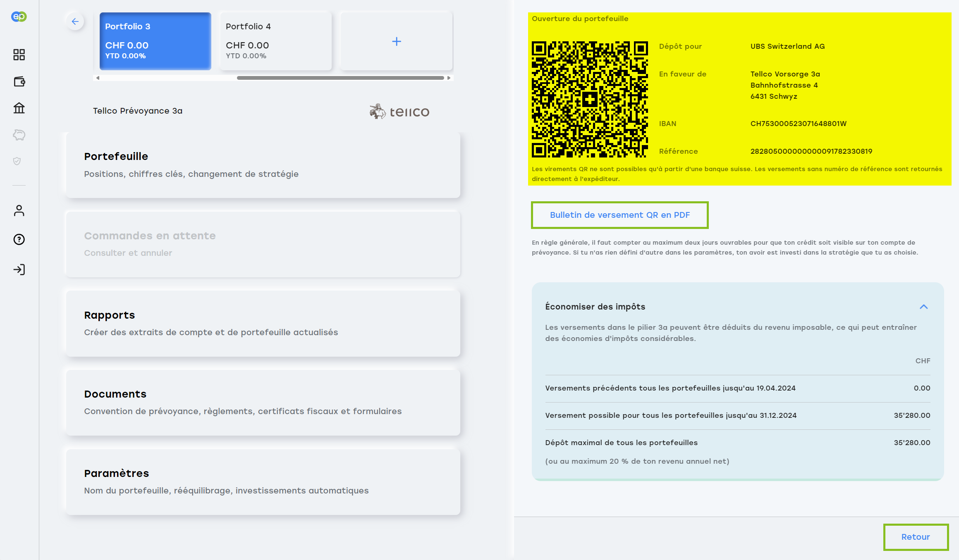Open the dashboard grid icon in sidebar

click(19, 55)
